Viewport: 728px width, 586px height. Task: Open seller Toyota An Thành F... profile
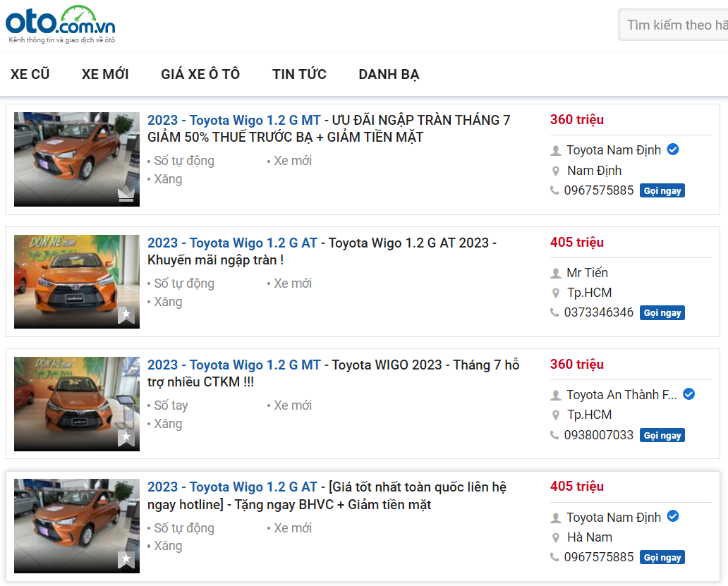[x=621, y=395]
